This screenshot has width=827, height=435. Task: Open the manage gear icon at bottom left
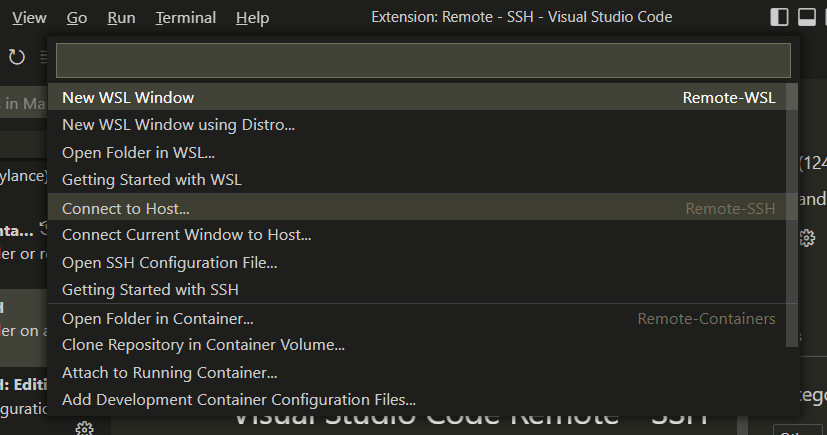point(84,428)
